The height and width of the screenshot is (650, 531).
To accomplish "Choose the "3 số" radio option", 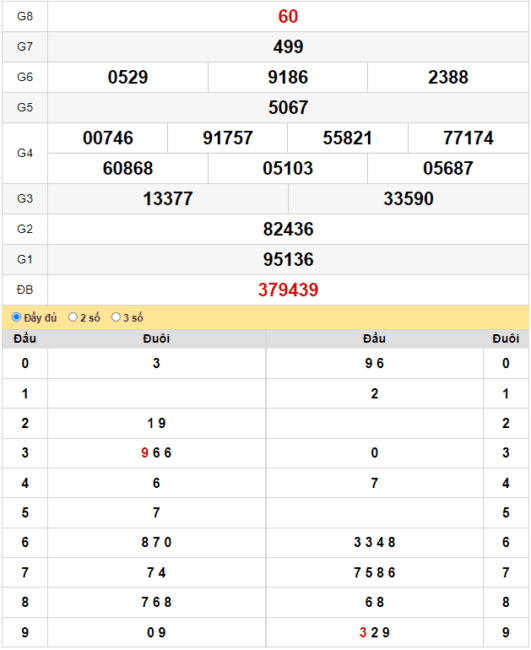I will [116, 317].
